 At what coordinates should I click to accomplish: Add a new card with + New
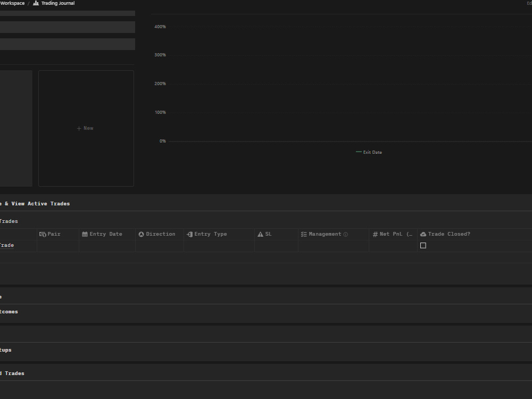pos(85,128)
